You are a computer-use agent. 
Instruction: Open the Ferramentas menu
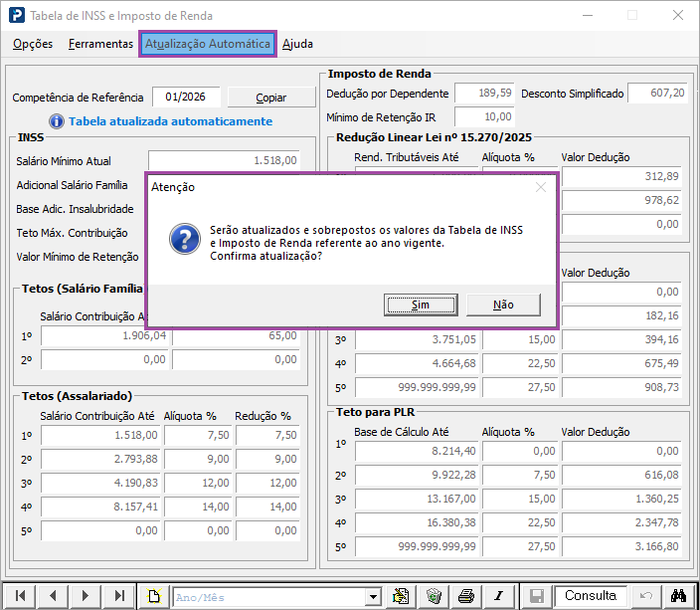[x=100, y=44]
